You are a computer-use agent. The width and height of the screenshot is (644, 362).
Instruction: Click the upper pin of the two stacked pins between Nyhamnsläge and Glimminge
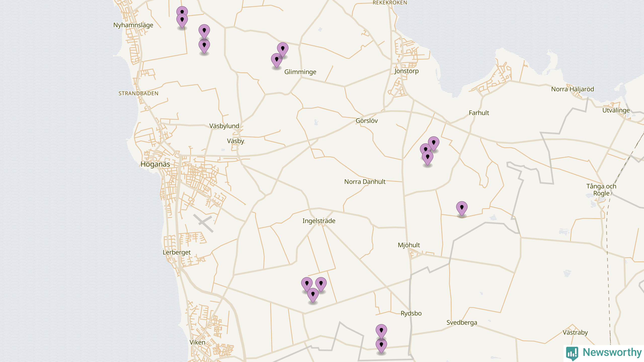(x=204, y=32)
